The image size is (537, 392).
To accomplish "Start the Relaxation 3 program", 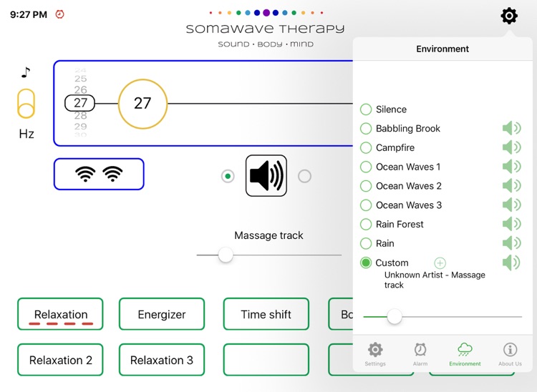I will pyautogui.click(x=162, y=360).
